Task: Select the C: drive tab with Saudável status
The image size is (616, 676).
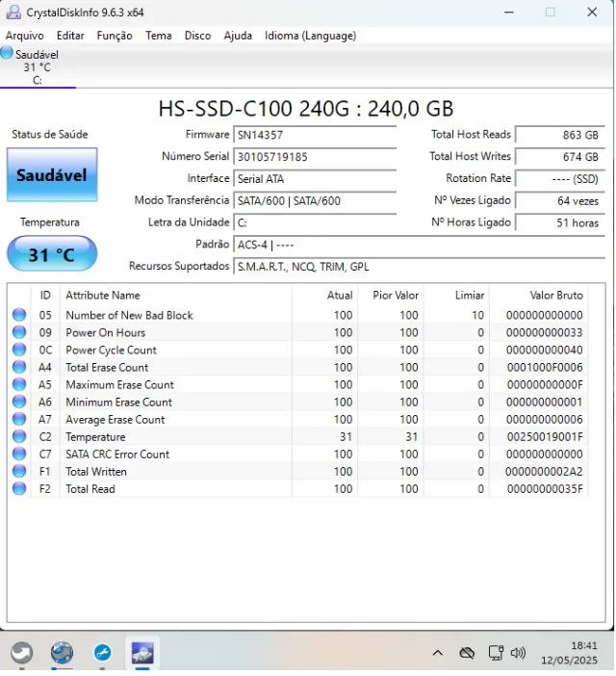Action: point(38,66)
